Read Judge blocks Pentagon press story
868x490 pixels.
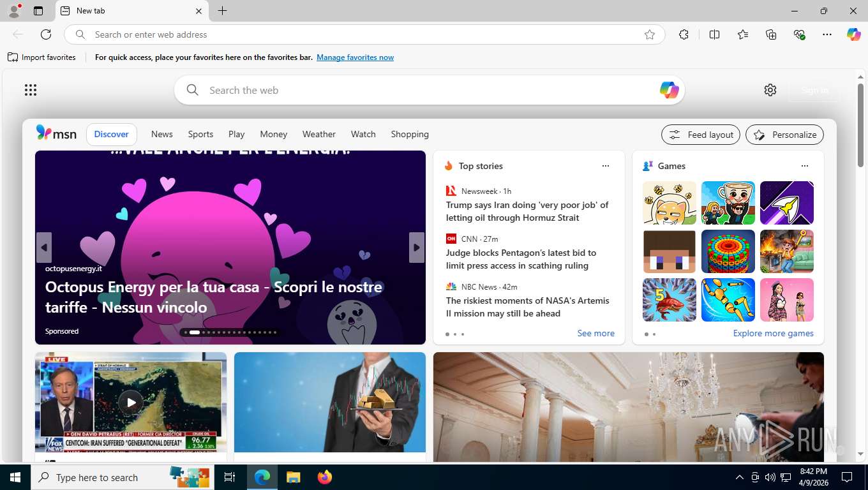(x=521, y=259)
